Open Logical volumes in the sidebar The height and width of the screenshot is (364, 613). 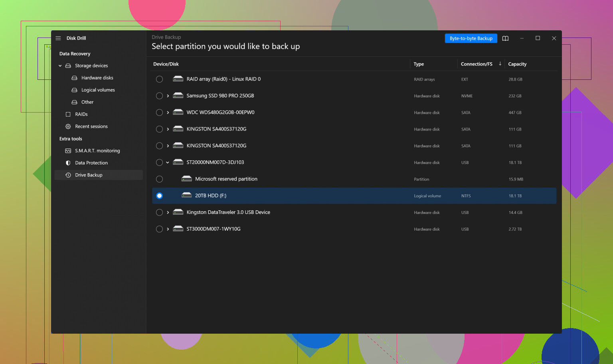(98, 90)
